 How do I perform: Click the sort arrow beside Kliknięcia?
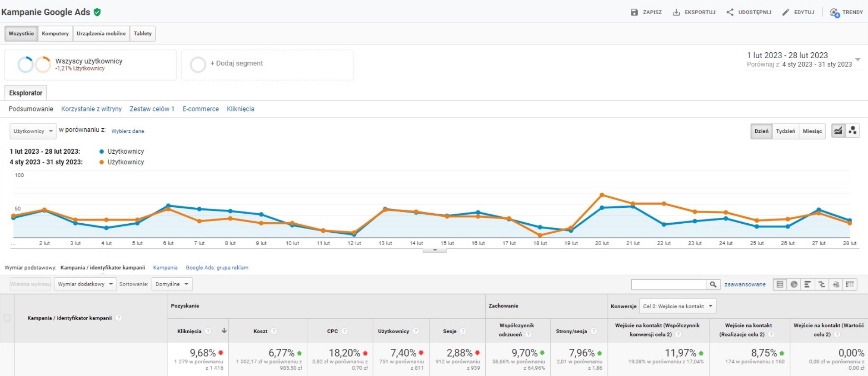tap(224, 331)
